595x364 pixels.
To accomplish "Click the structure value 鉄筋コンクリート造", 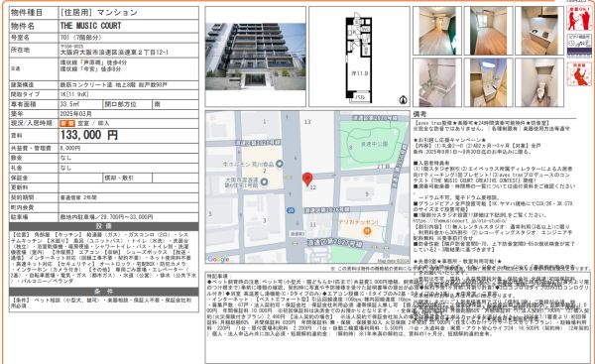I will coord(86,85).
